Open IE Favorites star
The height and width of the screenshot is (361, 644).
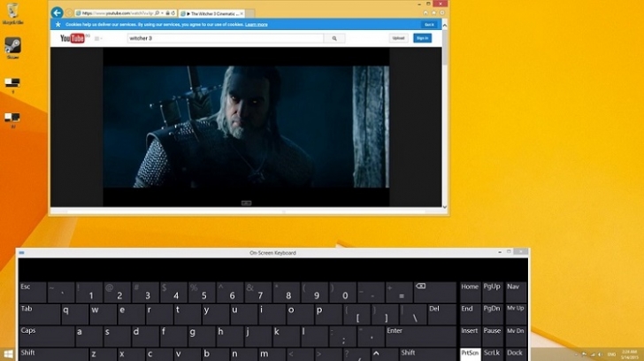(434, 12)
